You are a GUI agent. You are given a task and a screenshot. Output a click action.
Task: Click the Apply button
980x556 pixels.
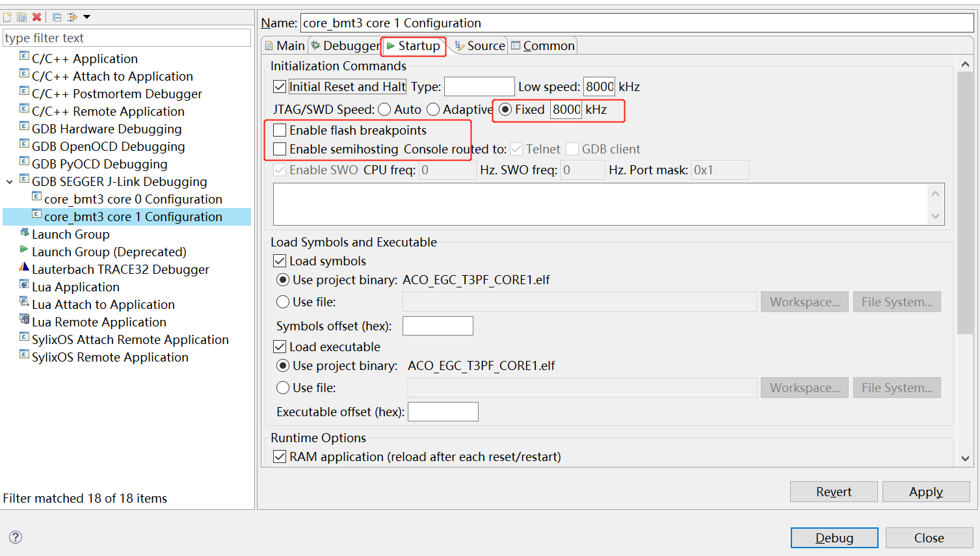[x=926, y=492]
